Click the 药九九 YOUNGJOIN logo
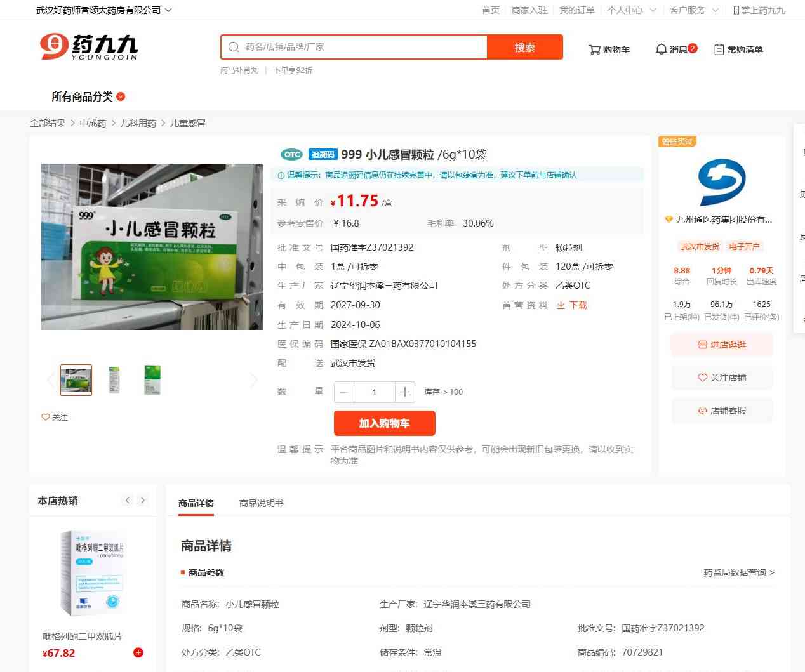The width and height of the screenshot is (805, 672). [89, 47]
